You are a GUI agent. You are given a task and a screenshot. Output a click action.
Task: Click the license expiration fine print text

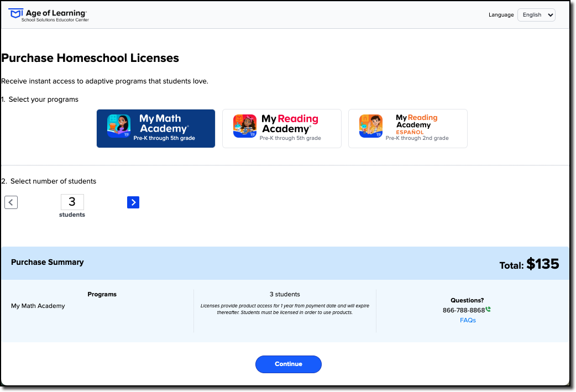click(285, 309)
